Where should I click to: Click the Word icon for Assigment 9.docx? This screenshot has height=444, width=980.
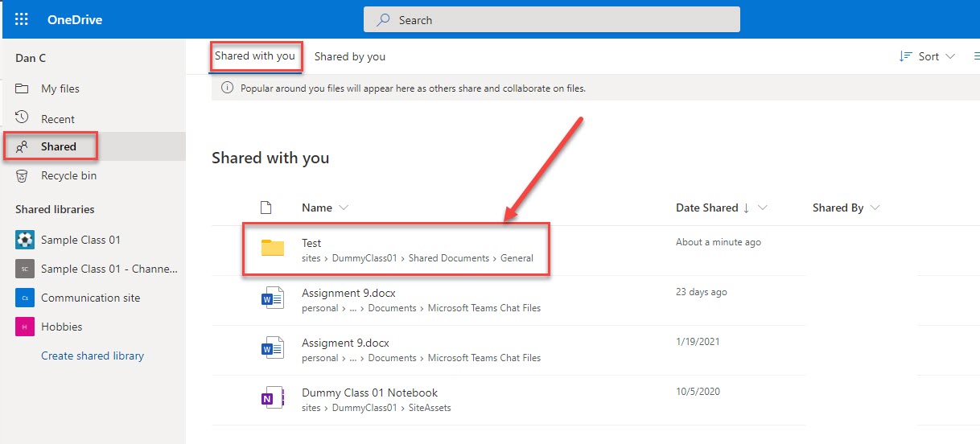pos(273,348)
